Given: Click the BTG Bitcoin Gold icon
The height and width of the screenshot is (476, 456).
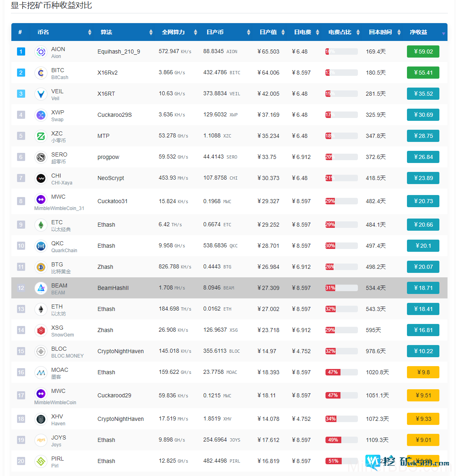Looking at the screenshot, I should point(41,267).
